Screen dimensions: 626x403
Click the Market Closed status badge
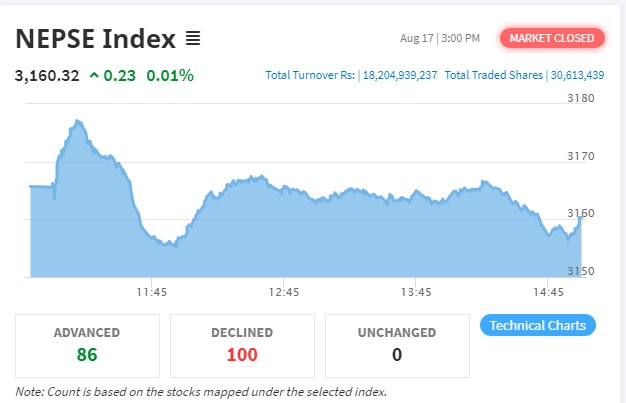pyautogui.click(x=552, y=38)
